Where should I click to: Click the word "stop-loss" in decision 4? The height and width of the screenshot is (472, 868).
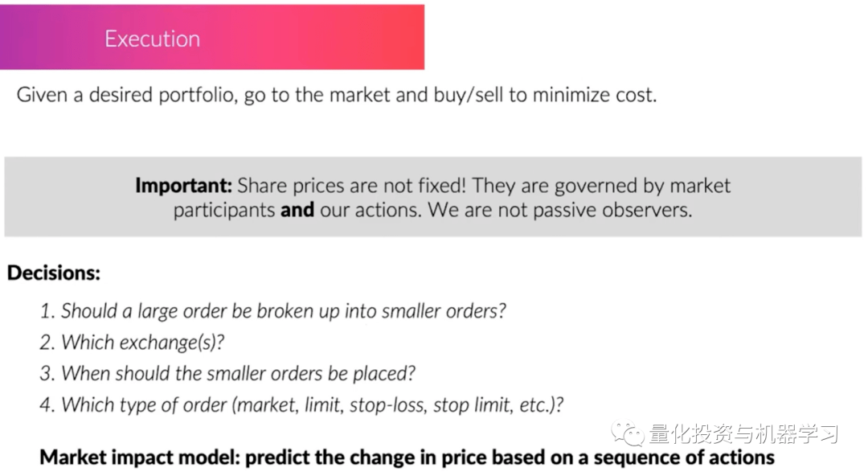(390, 404)
